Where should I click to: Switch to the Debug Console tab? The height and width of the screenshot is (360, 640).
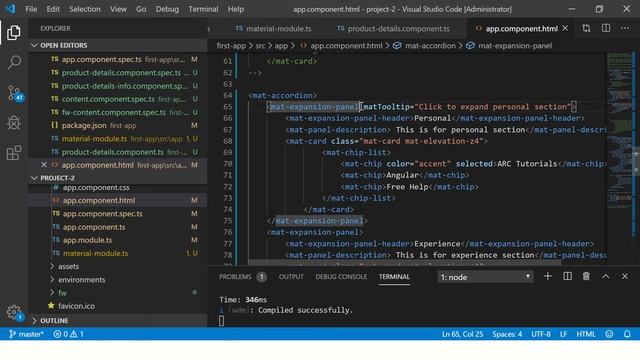point(341,277)
